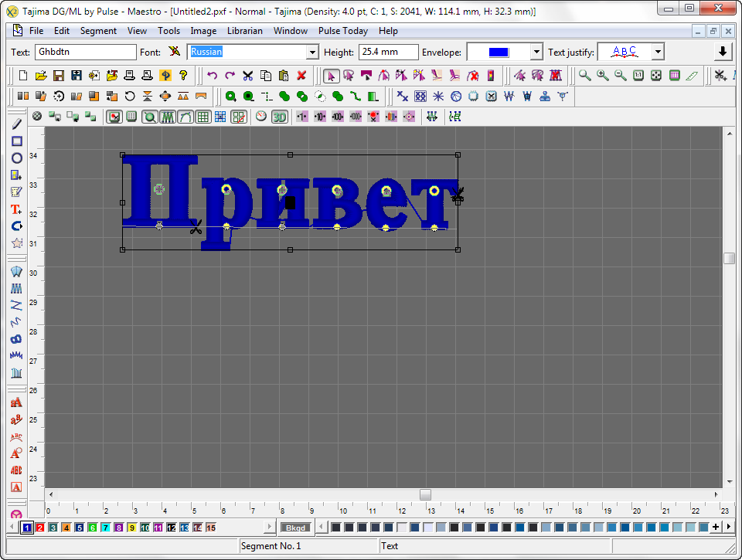This screenshot has width=742, height=560.
Task: Select the Text tool in left toolbar
Action: 16,209
